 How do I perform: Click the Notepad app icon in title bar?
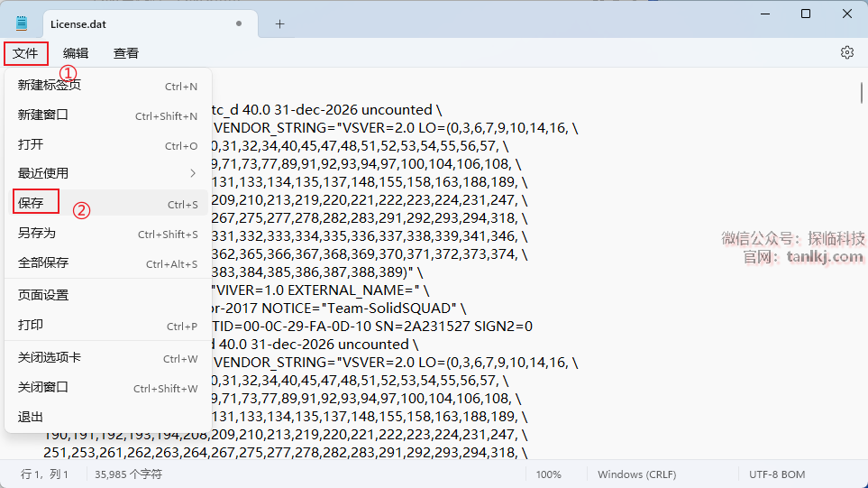pyautogui.click(x=22, y=23)
